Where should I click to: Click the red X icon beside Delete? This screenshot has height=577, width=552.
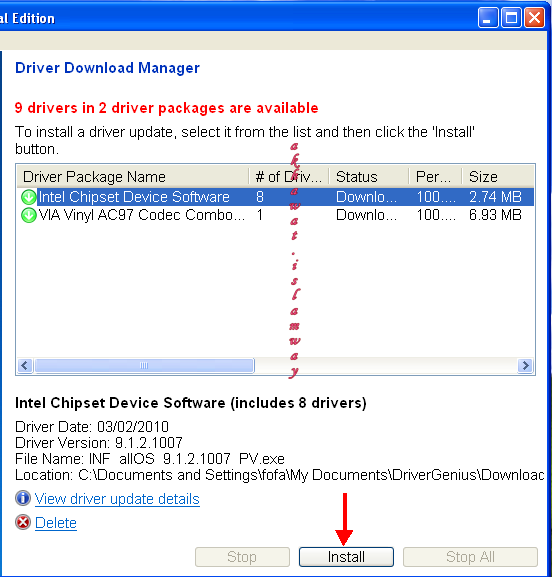(23, 522)
